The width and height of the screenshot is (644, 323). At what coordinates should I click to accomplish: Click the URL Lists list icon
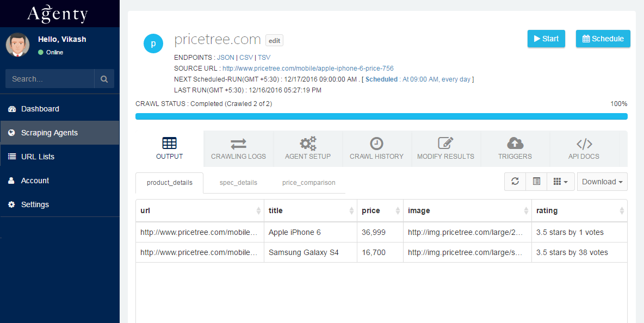click(x=12, y=157)
